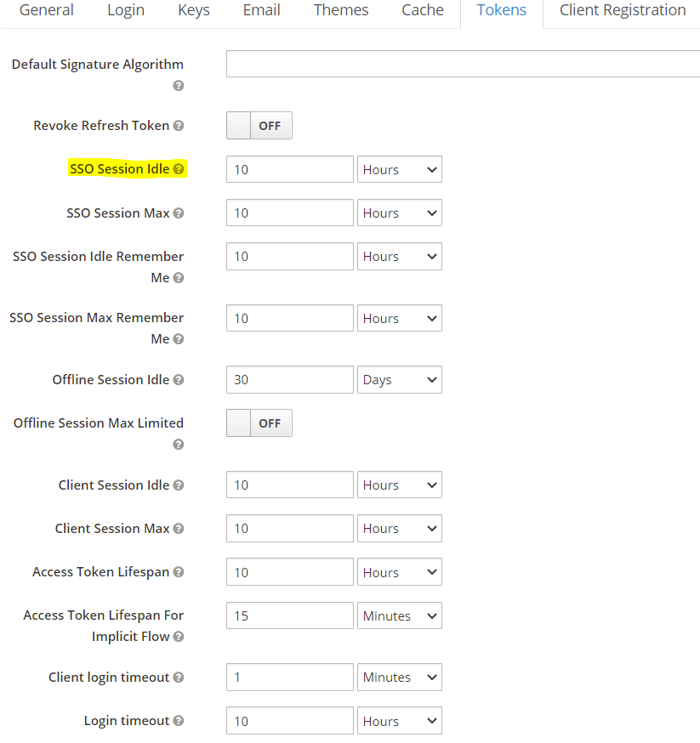Open SSO Session Idle time unit dropdown

coord(400,169)
